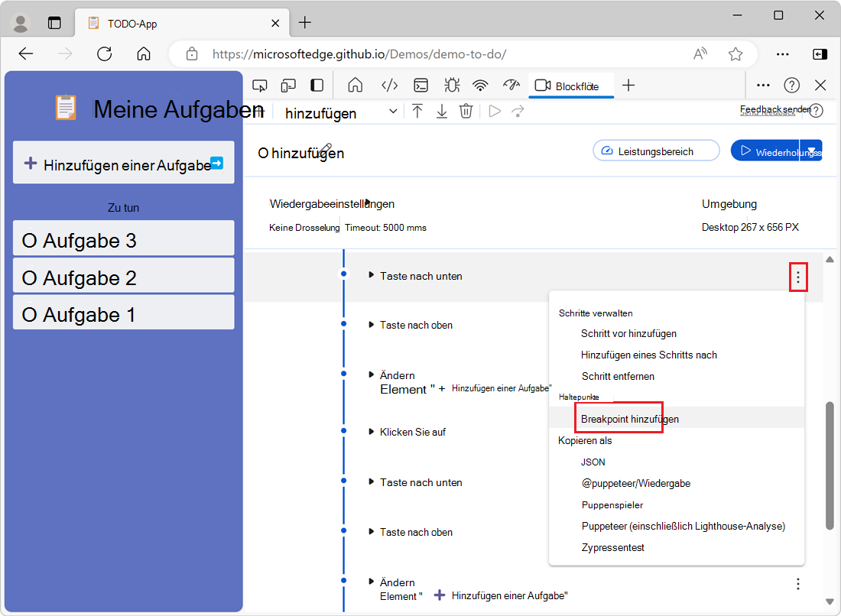The height and width of the screenshot is (616, 841).
Task: Open three-dot menu of last Ändern step
Action: pyautogui.click(x=798, y=584)
